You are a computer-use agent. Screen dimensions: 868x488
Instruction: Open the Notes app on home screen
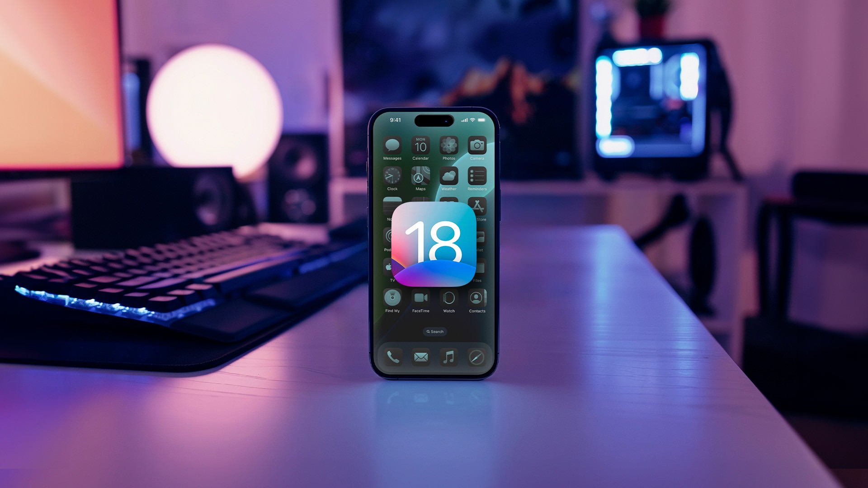392,208
